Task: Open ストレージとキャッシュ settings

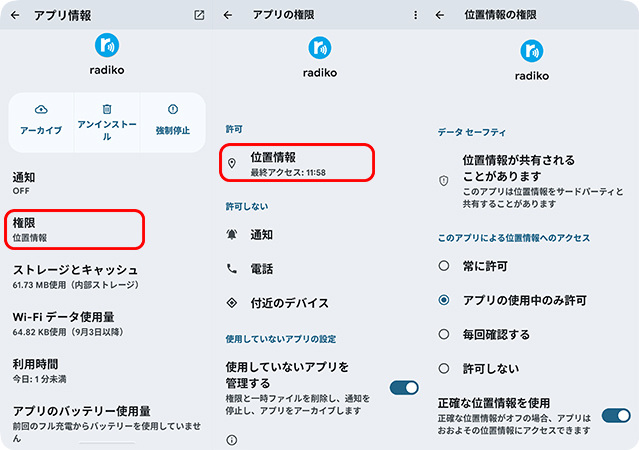Action: tap(106, 276)
